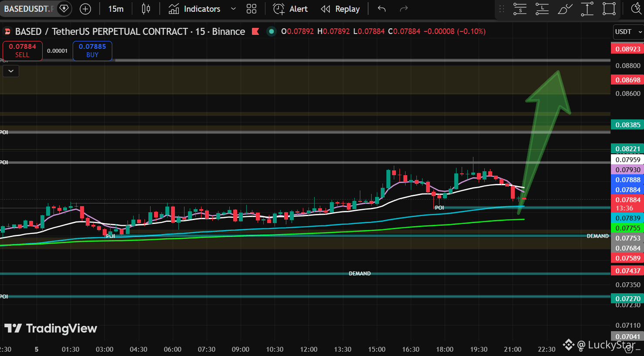This screenshot has width=644, height=356.
Task: Click the 0.08221 green price label
Action: pos(628,149)
